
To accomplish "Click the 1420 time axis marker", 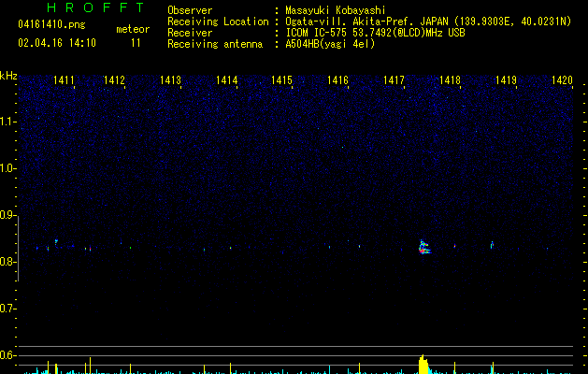I will click(x=562, y=79).
